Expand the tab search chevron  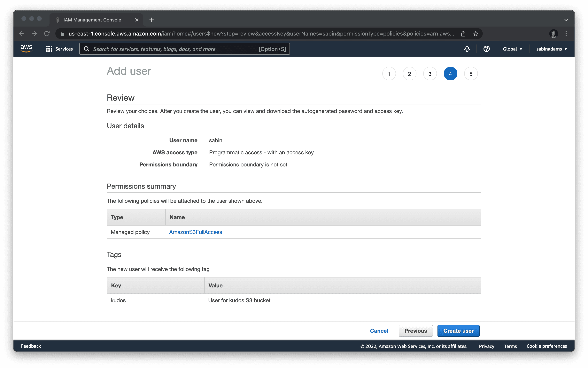coord(566,20)
